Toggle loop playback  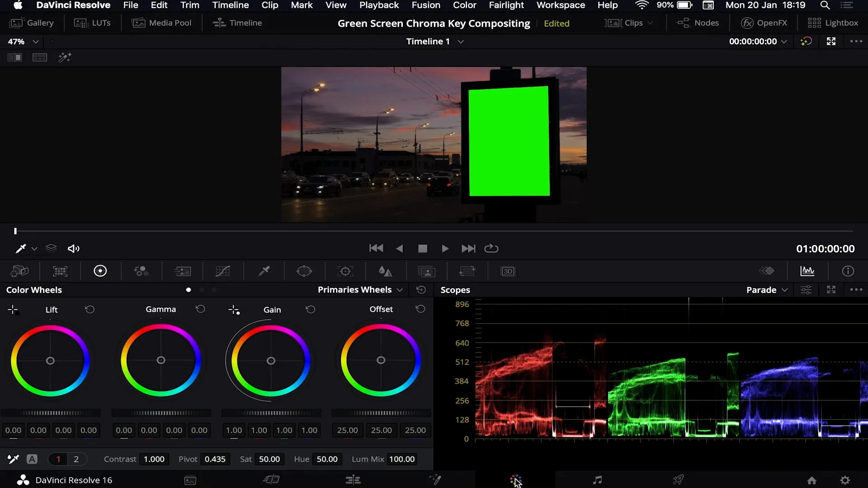point(491,249)
